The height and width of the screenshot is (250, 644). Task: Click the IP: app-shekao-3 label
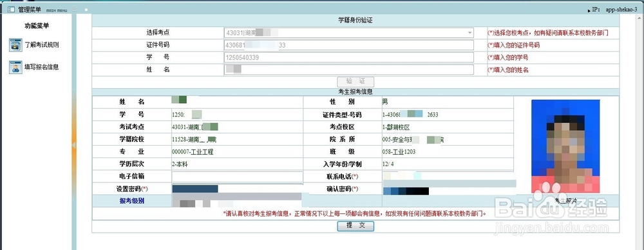coord(615,10)
